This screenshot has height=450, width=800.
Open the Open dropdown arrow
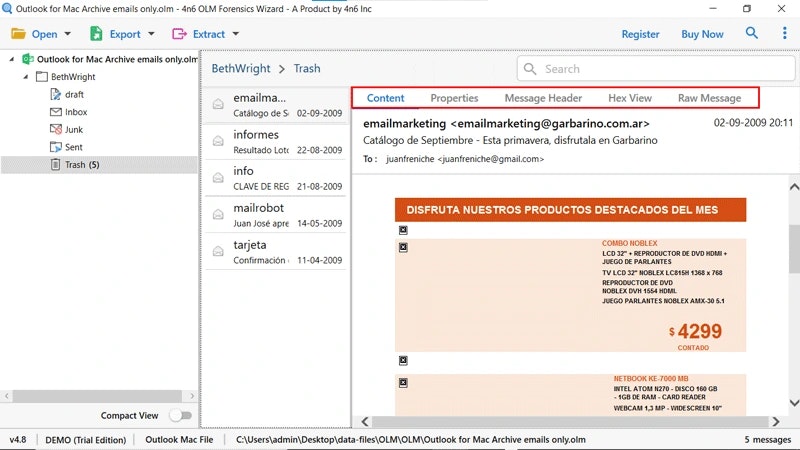[67, 34]
